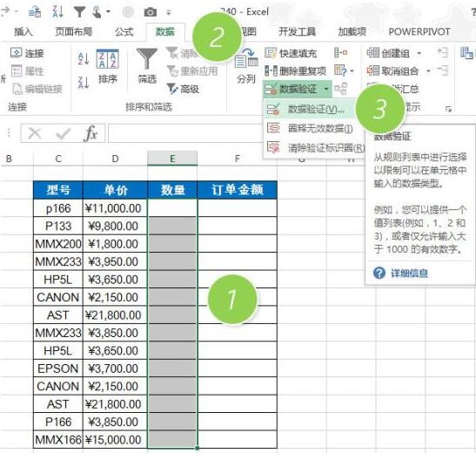Expand the Create Group (创建组) dropdown arrow
The height and width of the screenshot is (453, 476).
tap(419, 53)
